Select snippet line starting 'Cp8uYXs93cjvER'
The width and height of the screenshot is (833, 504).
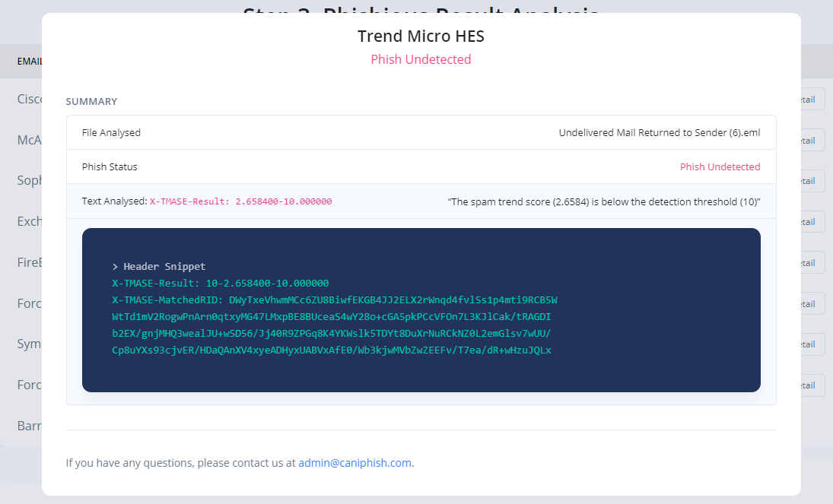pos(332,350)
